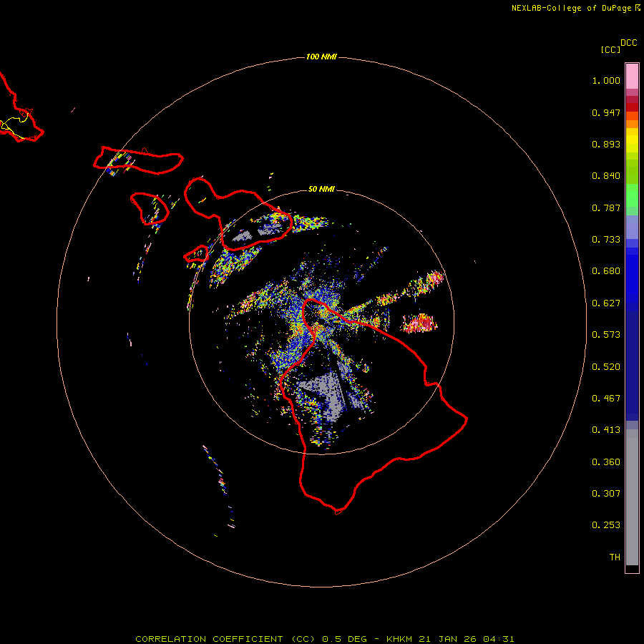Click the 100 NMI range ring label
The image size is (644, 644).
(321, 57)
